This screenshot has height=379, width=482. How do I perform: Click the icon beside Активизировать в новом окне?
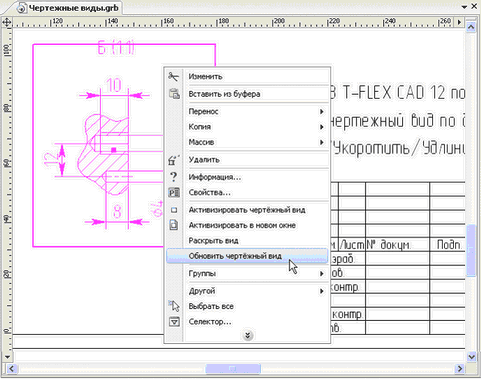(174, 225)
